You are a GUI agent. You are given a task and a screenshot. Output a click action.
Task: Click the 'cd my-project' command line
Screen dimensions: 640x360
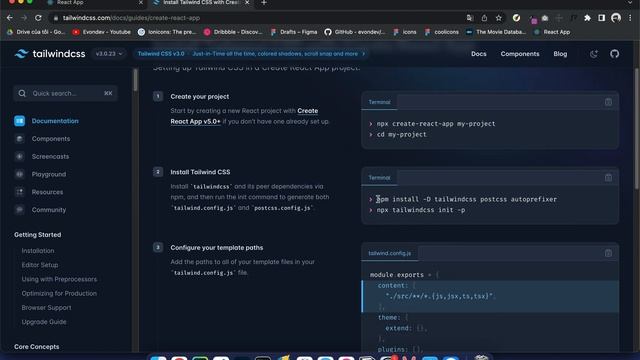[401, 135]
